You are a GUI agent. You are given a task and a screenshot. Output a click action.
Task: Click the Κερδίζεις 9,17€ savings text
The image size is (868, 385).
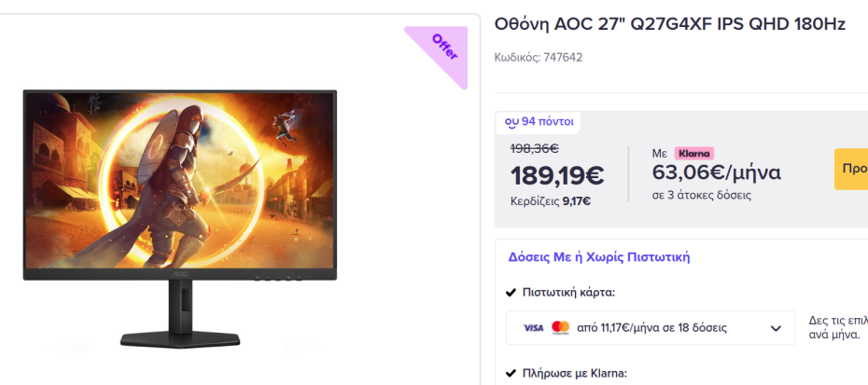click(550, 199)
